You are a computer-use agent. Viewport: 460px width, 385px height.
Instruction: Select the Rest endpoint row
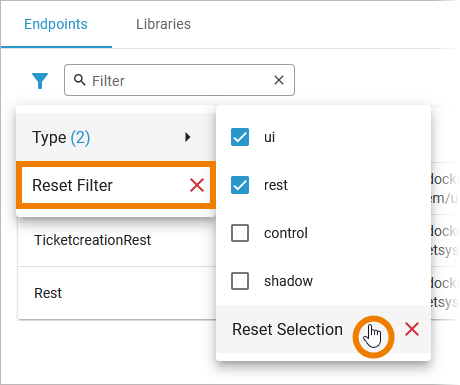click(x=117, y=293)
